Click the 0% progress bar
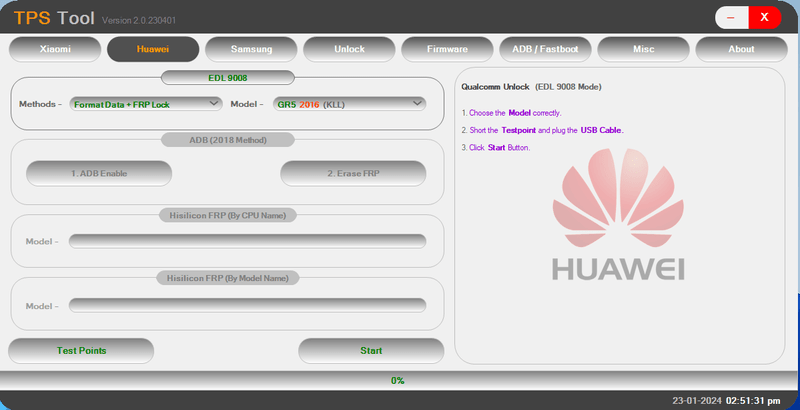Viewport: 800px width, 410px height. [x=397, y=380]
